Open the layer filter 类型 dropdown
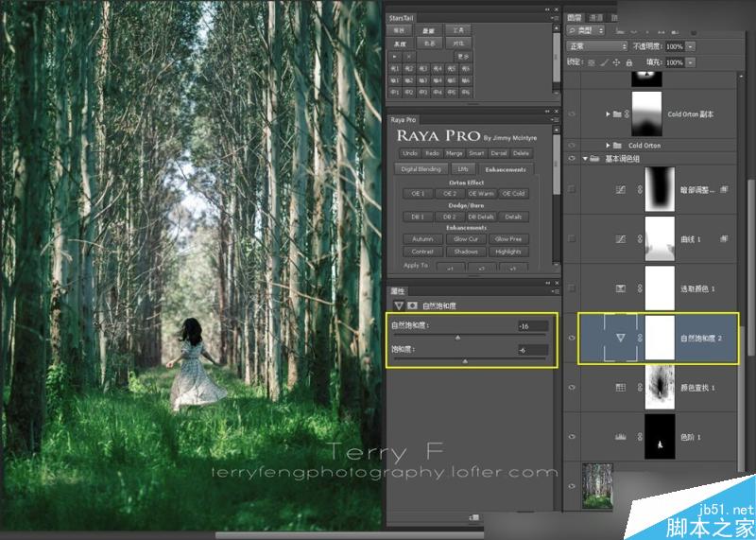 tap(585, 30)
